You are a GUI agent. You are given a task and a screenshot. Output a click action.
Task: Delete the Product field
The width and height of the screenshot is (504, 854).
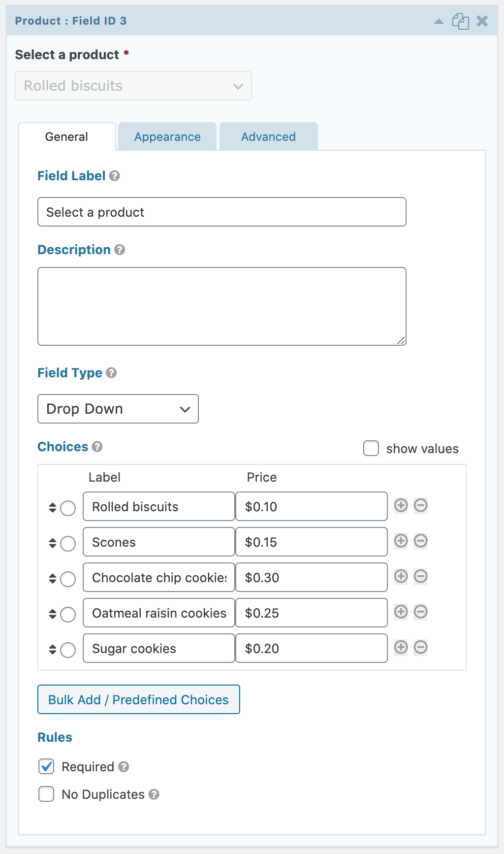481,21
